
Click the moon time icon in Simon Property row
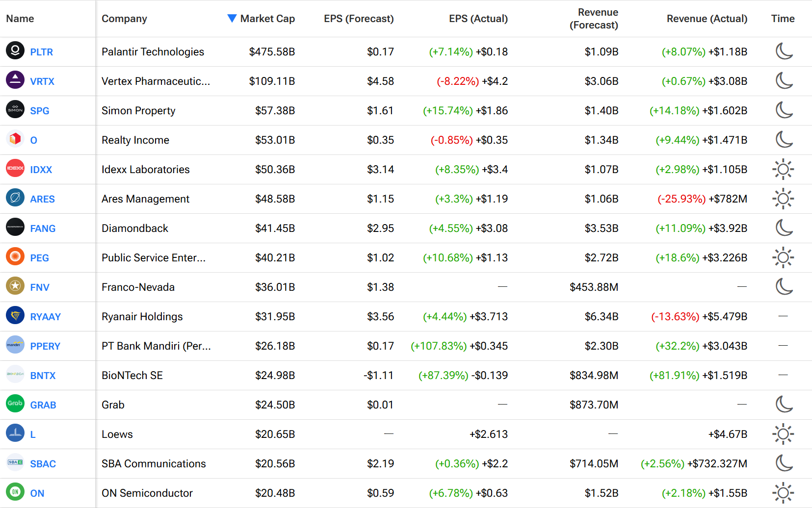click(x=784, y=110)
